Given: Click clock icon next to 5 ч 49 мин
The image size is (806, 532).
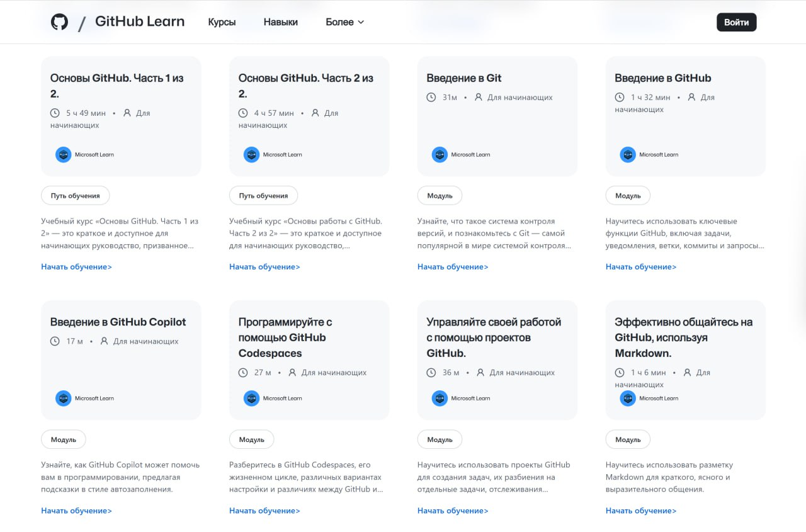Looking at the screenshot, I should pos(55,113).
